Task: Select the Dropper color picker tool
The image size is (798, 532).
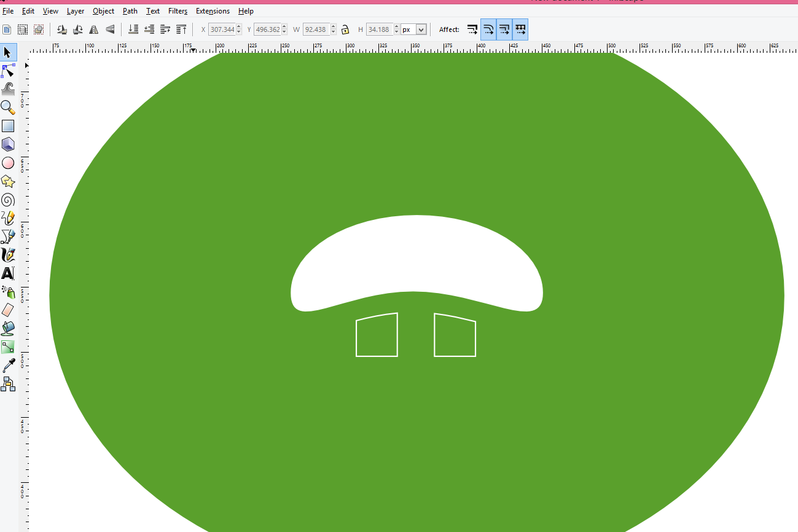Action: tap(8, 366)
